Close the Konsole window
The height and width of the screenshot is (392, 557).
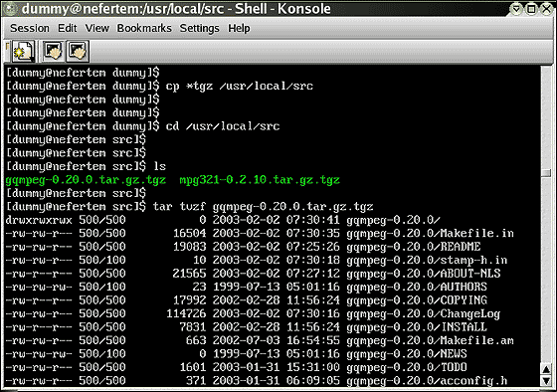[547, 9]
